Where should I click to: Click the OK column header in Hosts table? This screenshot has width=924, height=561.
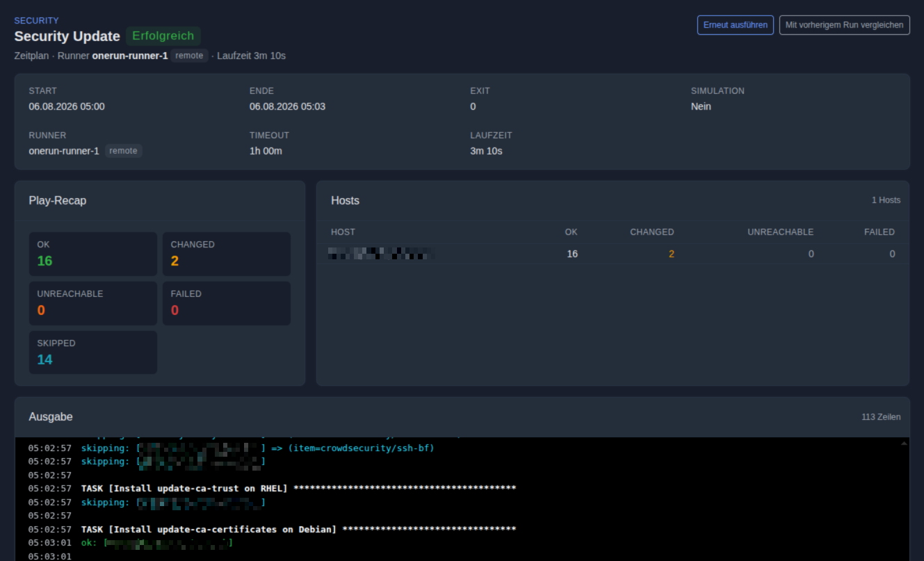(x=572, y=232)
